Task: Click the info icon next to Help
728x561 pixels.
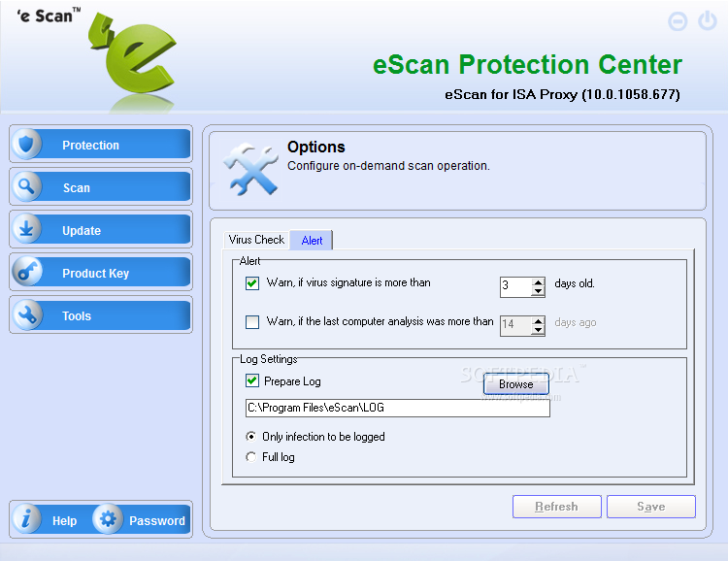Action: tap(26, 518)
